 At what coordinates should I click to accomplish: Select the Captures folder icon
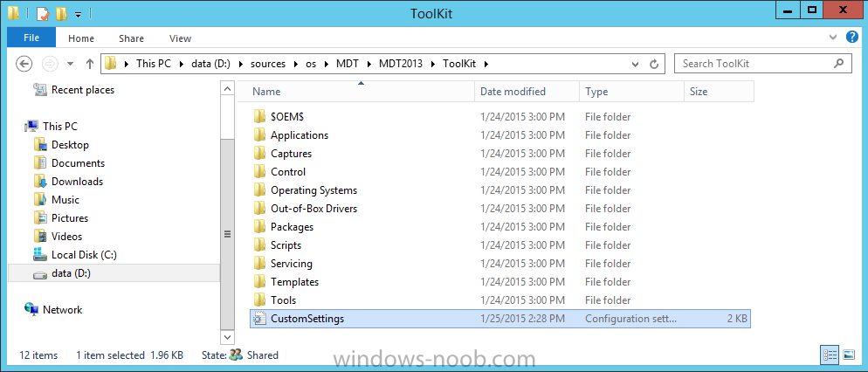pos(260,154)
